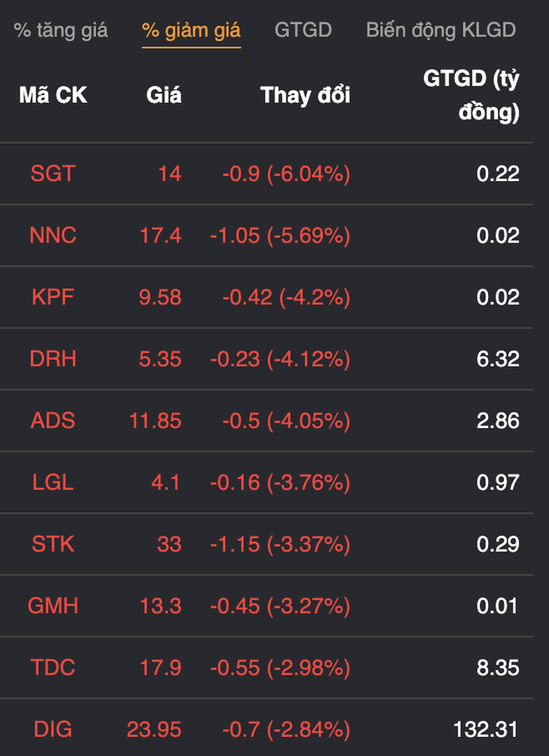Open the DIG stock ticker
This screenshot has height=756, width=549.
click(53, 730)
